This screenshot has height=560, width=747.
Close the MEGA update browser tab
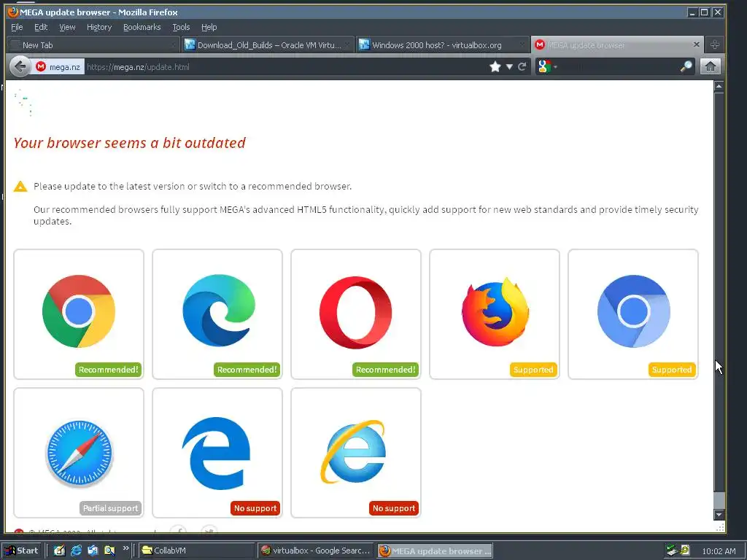(x=697, y=44)
